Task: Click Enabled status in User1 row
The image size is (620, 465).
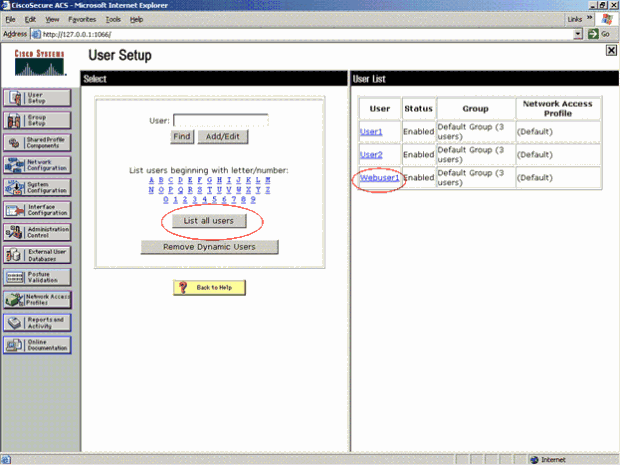Action: [418, 132]
